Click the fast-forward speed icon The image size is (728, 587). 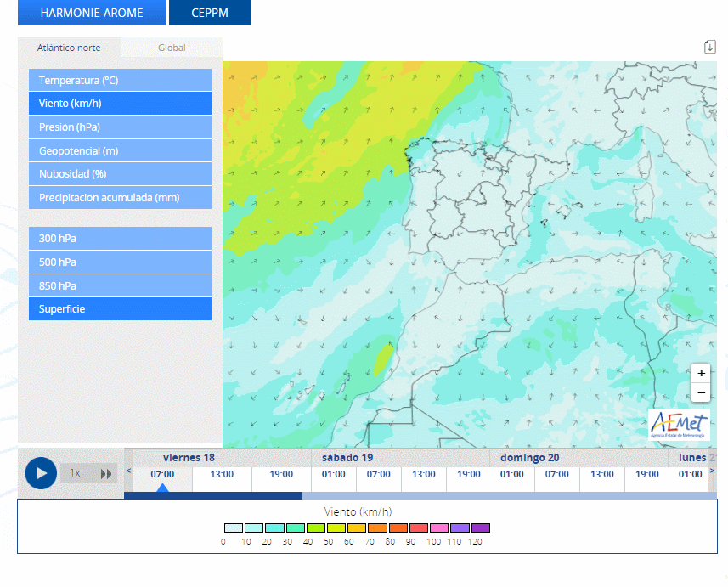106,474
